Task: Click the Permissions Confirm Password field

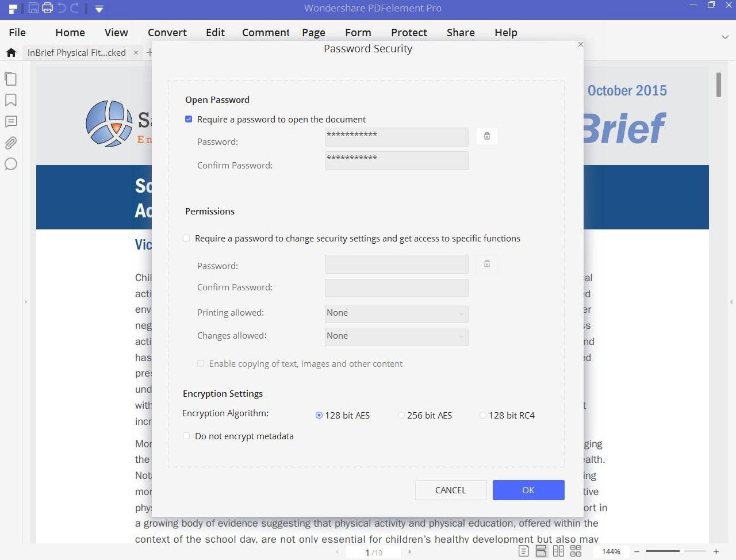Action: pyautogui.click(x=397, y=288)
